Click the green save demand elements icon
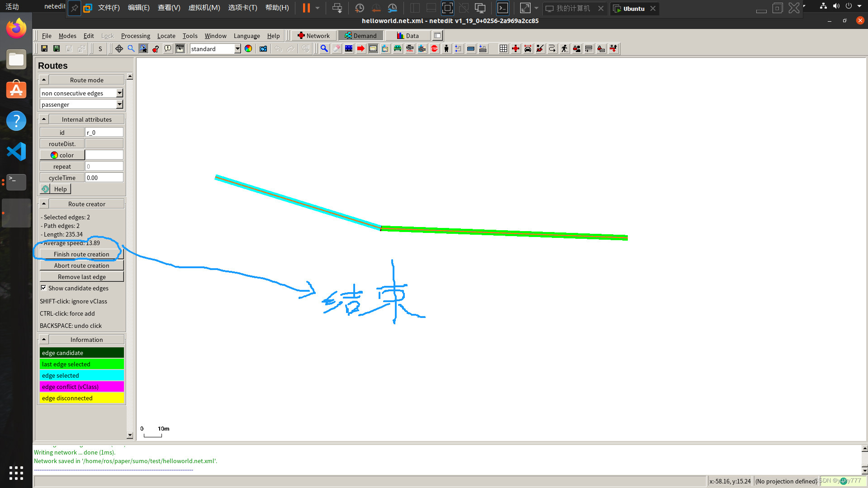 point(57,49)
